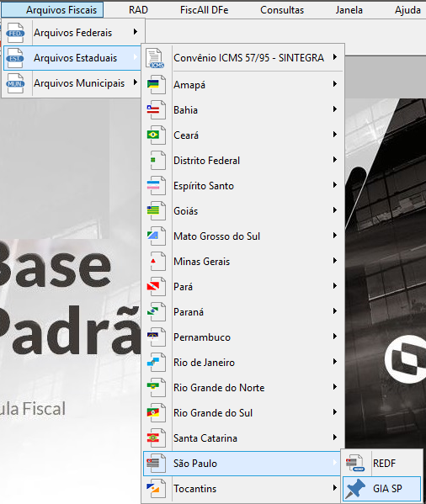426x504 pixels.
Task: Click the pushpin icon beside GIA SP
Action: pos(355,489)
